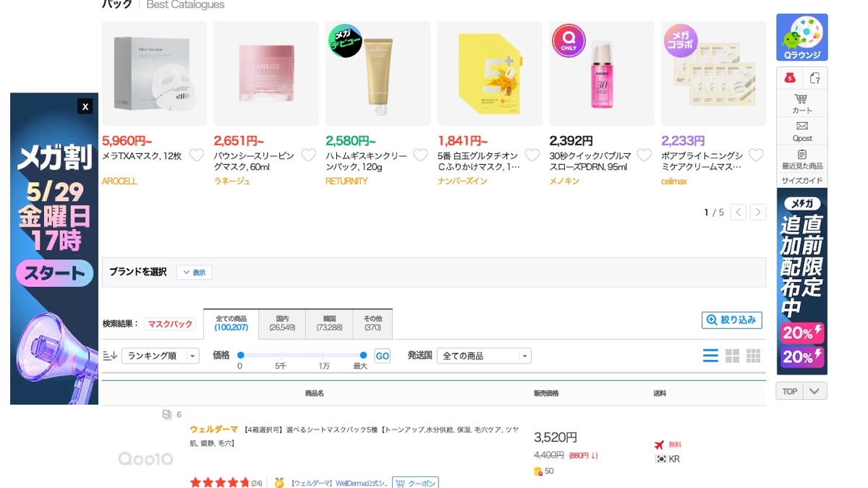Click the maximum price slider handle
The height and width of the screenshot is (488, 868).
[x=363, y=355]
